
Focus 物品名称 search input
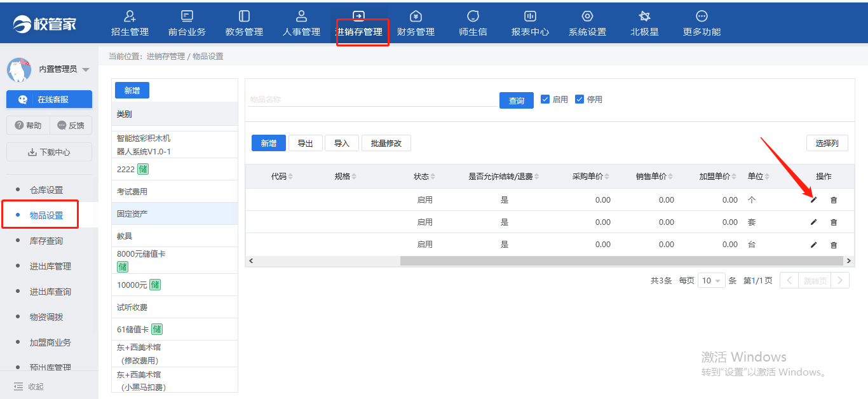(374, 100)
